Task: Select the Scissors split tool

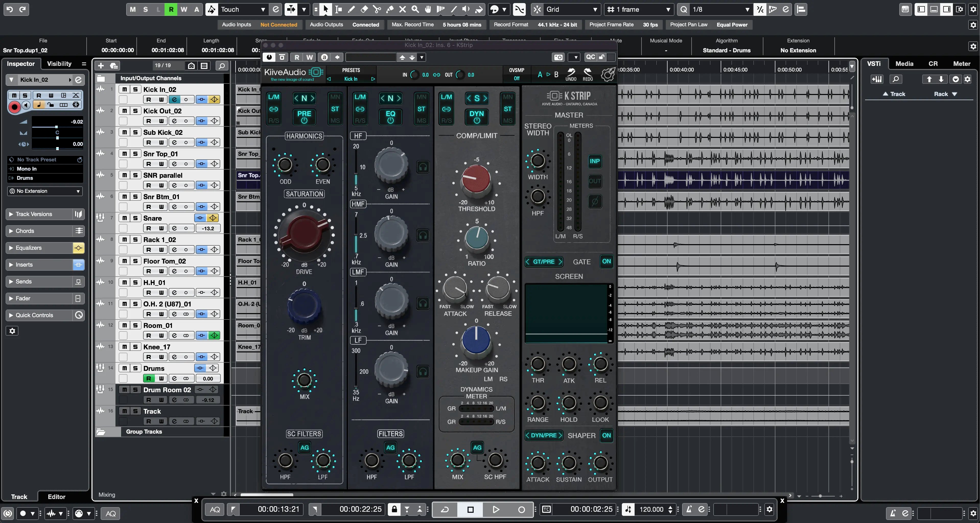Action: click(x=377, y=9)
